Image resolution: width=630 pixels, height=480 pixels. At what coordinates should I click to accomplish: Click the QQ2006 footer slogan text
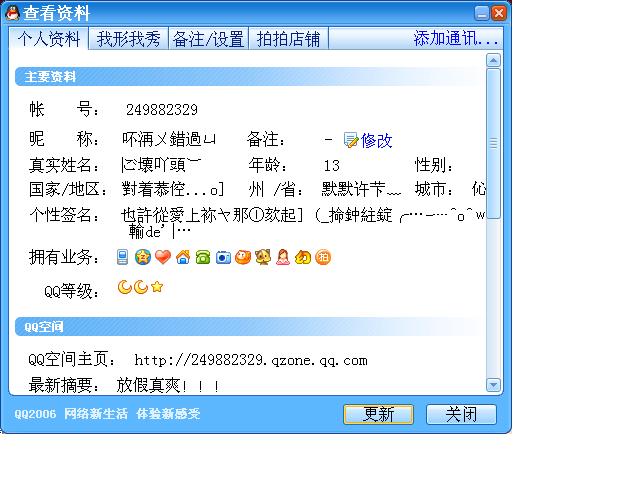107,414
